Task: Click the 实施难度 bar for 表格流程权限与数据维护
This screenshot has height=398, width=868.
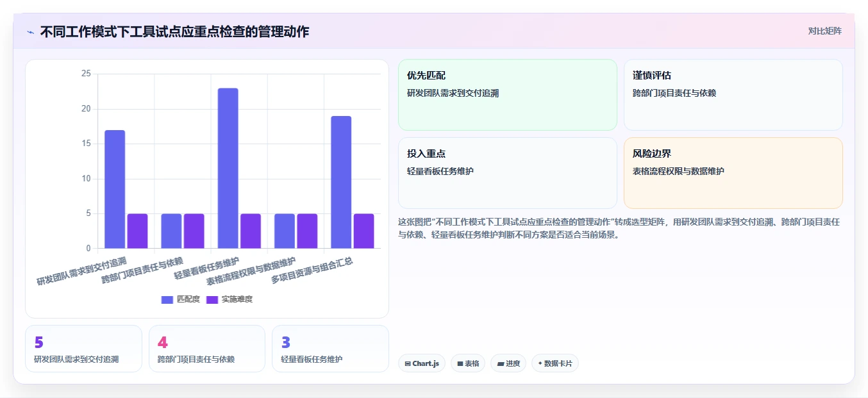Action: click(307, 231)
